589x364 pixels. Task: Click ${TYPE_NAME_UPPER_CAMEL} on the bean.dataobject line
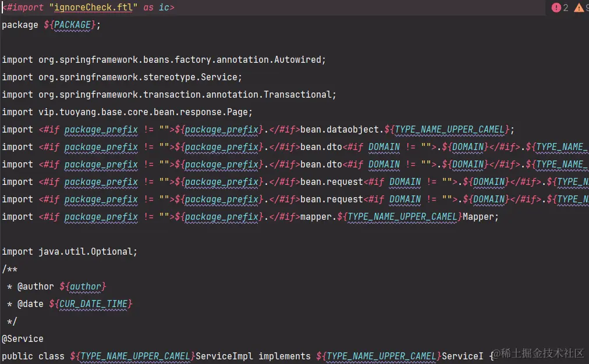tap(446, 130)
